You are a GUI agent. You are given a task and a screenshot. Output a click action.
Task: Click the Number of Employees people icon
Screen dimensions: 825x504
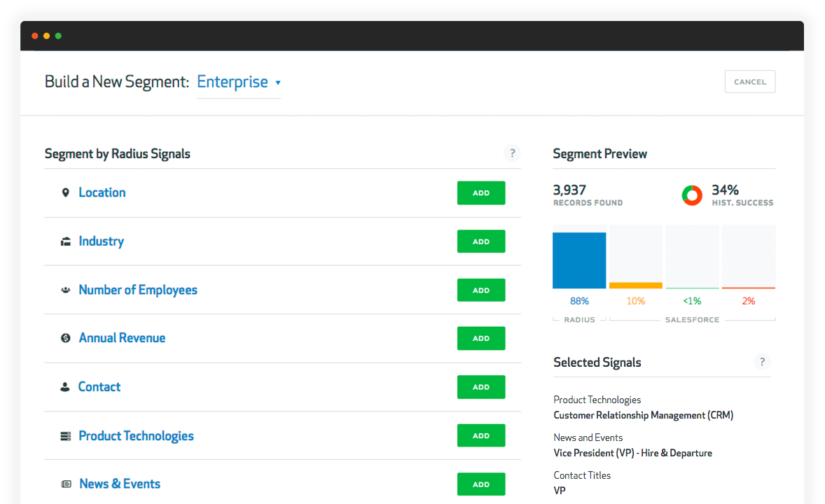point(65,290)
